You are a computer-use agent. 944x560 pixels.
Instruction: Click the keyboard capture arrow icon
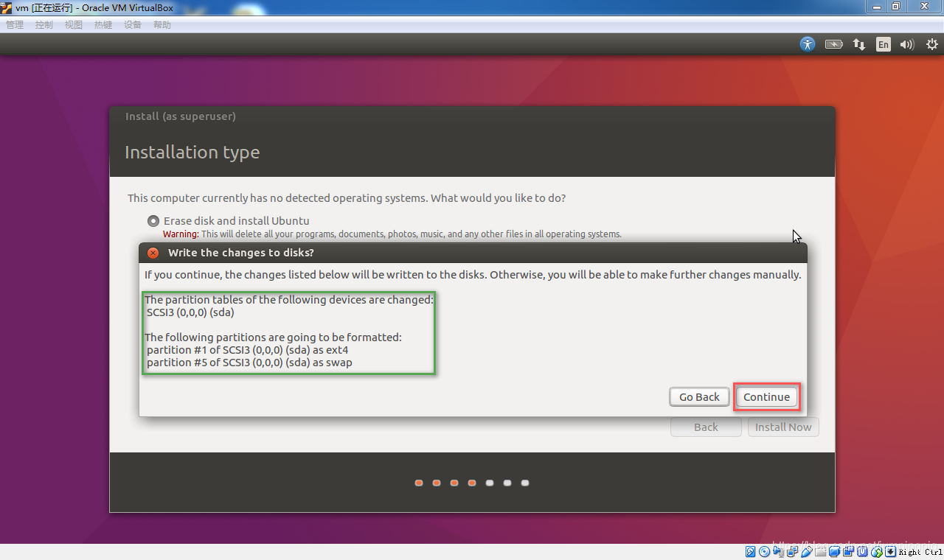(x=890, y=551)
